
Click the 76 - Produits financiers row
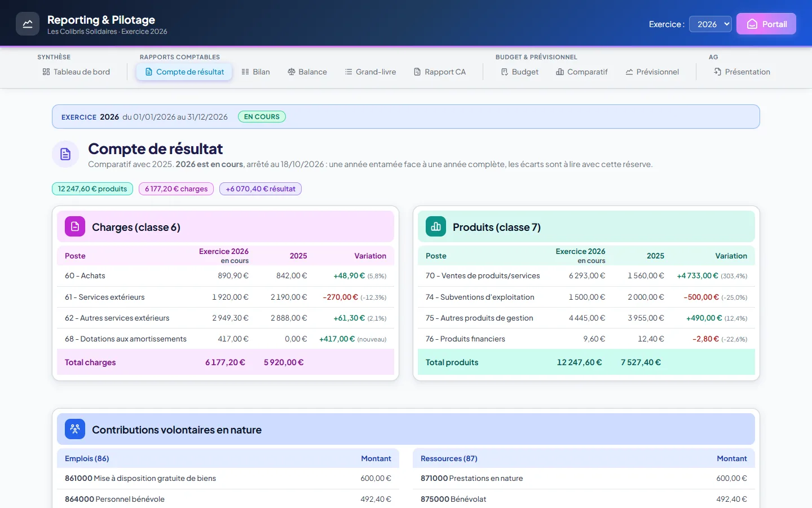pos(586,339)
